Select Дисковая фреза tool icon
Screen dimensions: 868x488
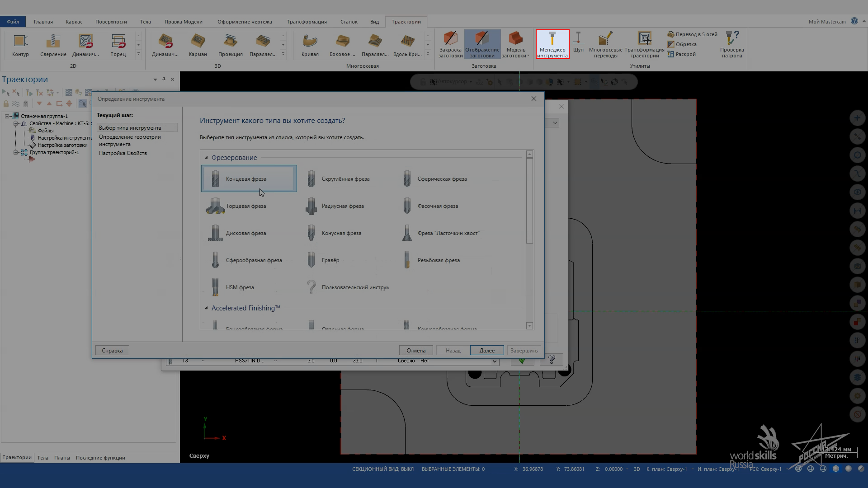(x=215, y=232)
